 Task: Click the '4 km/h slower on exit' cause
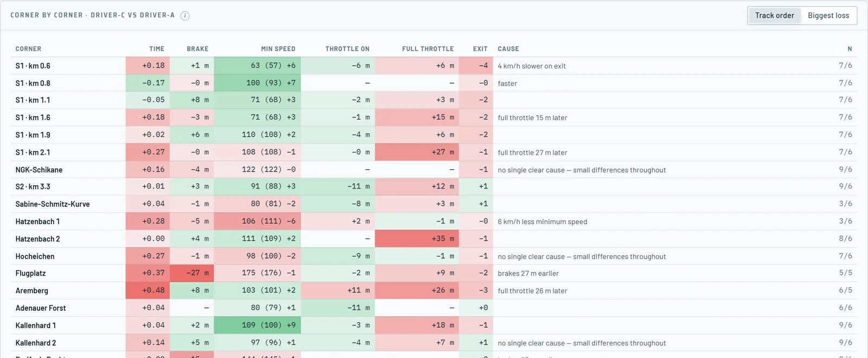tap(532, 66)
